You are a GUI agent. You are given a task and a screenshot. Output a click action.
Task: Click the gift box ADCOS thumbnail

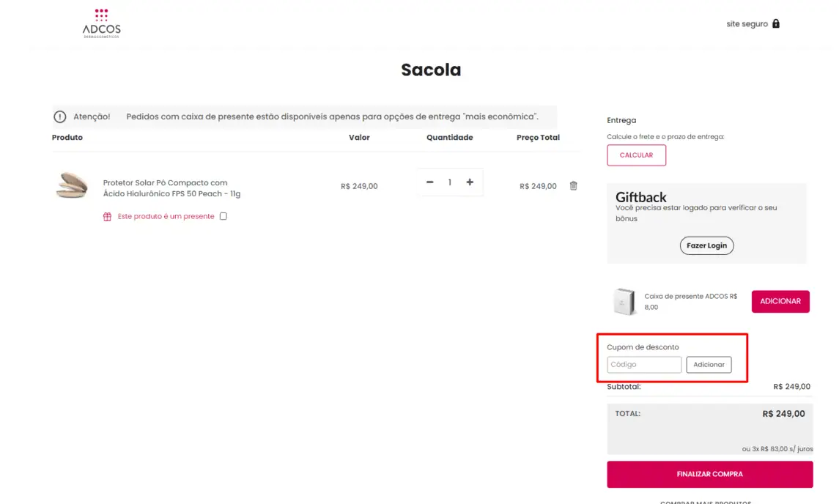click(x=624, y=302)
